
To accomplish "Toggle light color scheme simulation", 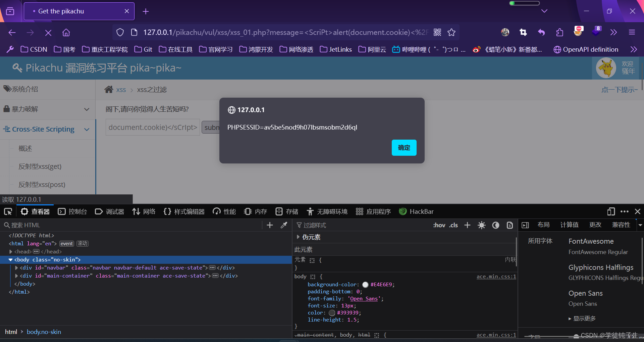I will [x=482, y=225].
